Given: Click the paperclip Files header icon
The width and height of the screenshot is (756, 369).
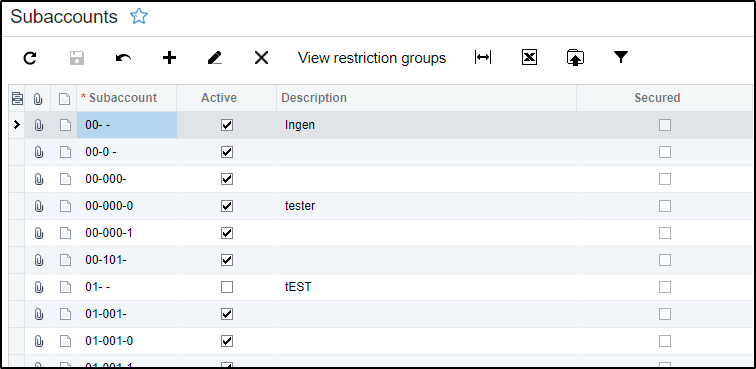Looking at the screenshot, I should [38, 98].
